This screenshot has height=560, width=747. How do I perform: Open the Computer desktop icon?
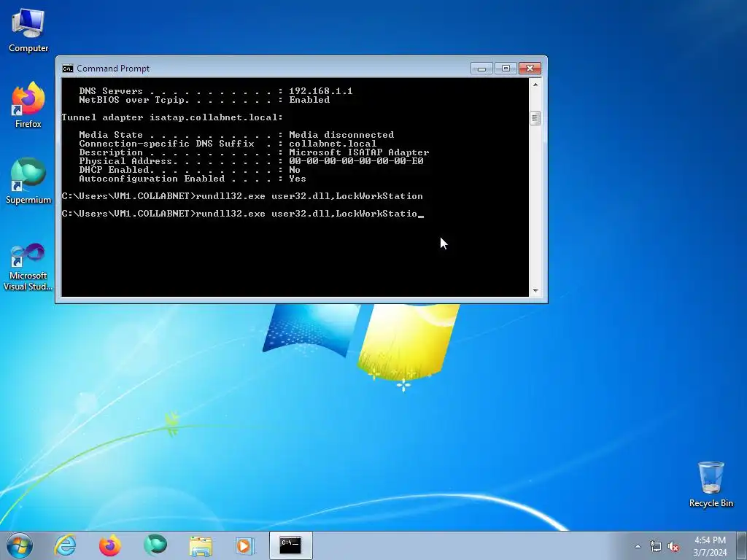tap(28, 31)
